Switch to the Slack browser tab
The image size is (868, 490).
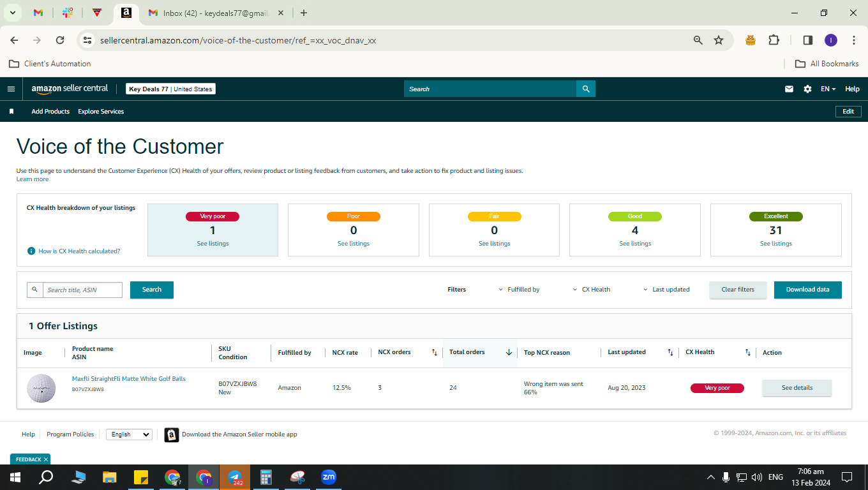pos(68,13)
